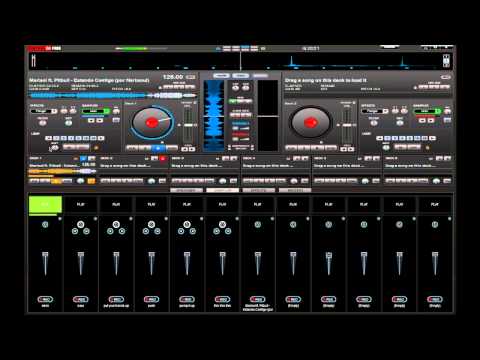480x360 pixels.
Task: Click the left deck key knob
Action: coord(68,123)
